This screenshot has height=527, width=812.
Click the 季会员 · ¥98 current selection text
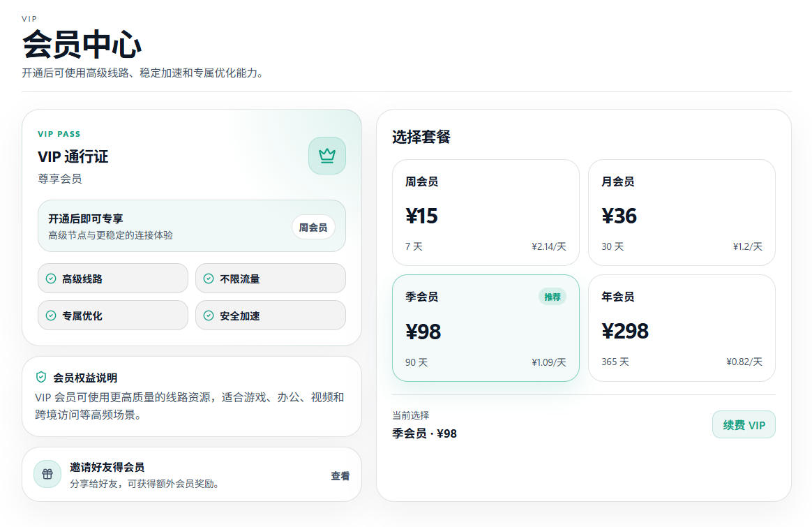point(424,433)
